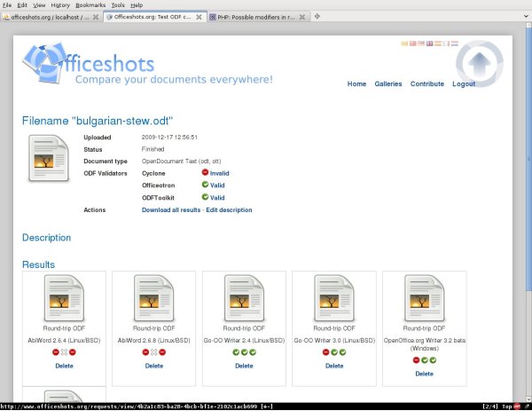Click first green check under Go-OO Writer 2.4
This screenshot has height=418, width=532.
tap(236, 352)
